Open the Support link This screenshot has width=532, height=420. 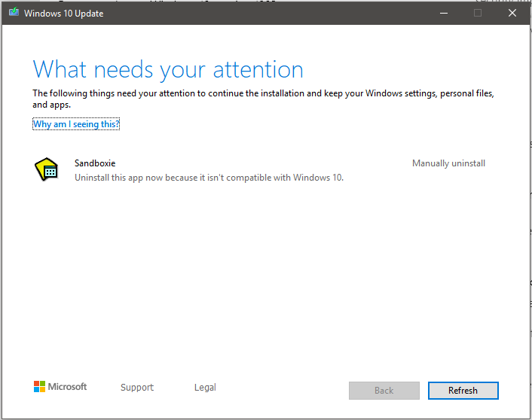point(137,387)
